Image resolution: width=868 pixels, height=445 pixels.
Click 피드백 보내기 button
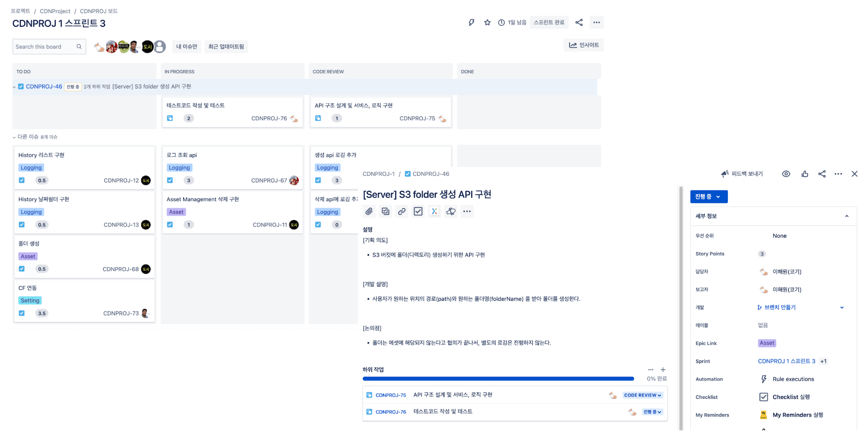(742, 174)
